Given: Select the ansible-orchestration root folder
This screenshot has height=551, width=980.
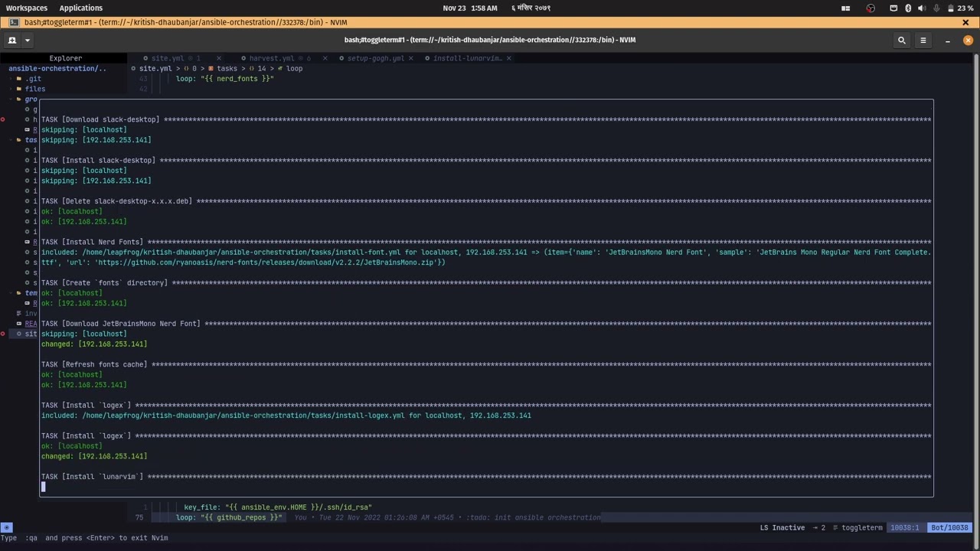Looking at the screenshot, I should click(x=57, y=68).
